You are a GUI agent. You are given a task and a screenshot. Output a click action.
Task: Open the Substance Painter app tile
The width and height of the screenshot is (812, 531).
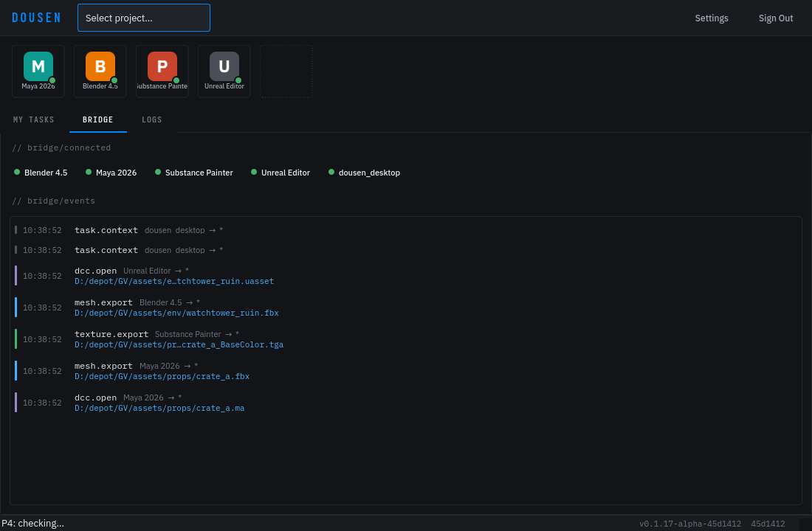162,72
